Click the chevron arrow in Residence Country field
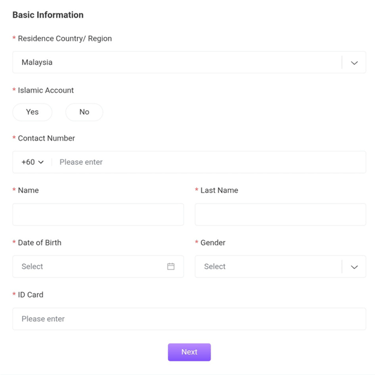This screenshot has width=375, height=375. [354, 63]
